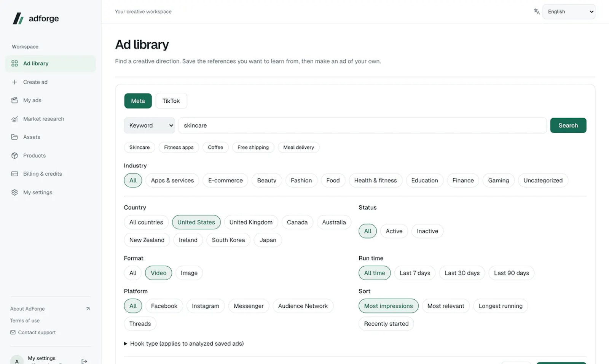The image size is (609, 364).
Task: Open Billing & credits from sidebar
Action: pos(51,174)
